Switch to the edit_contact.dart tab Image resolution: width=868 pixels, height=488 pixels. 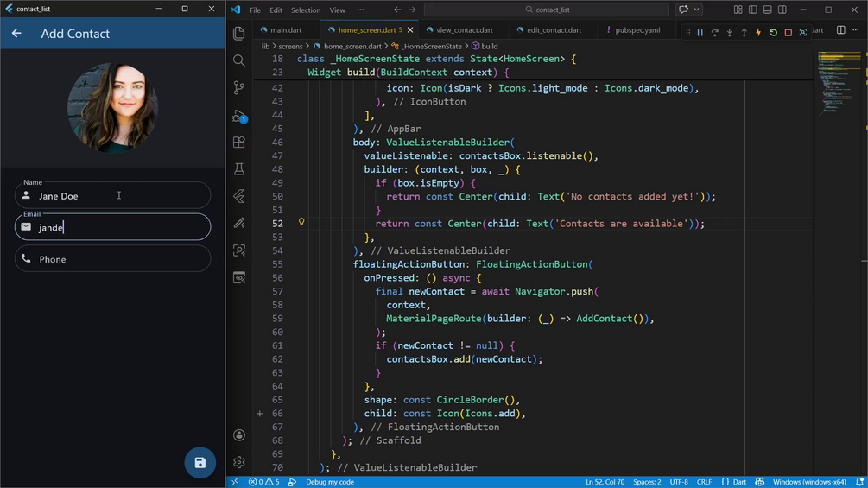[554, 30]
